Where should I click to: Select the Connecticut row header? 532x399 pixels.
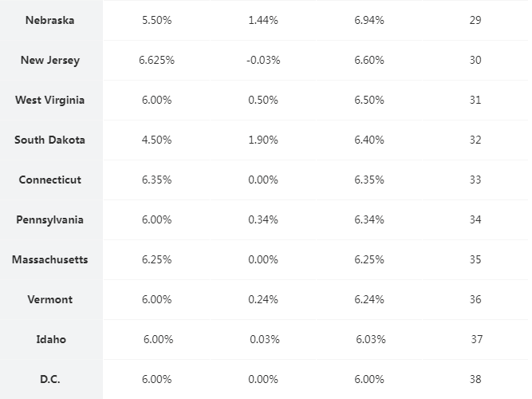tap(50, 180)
